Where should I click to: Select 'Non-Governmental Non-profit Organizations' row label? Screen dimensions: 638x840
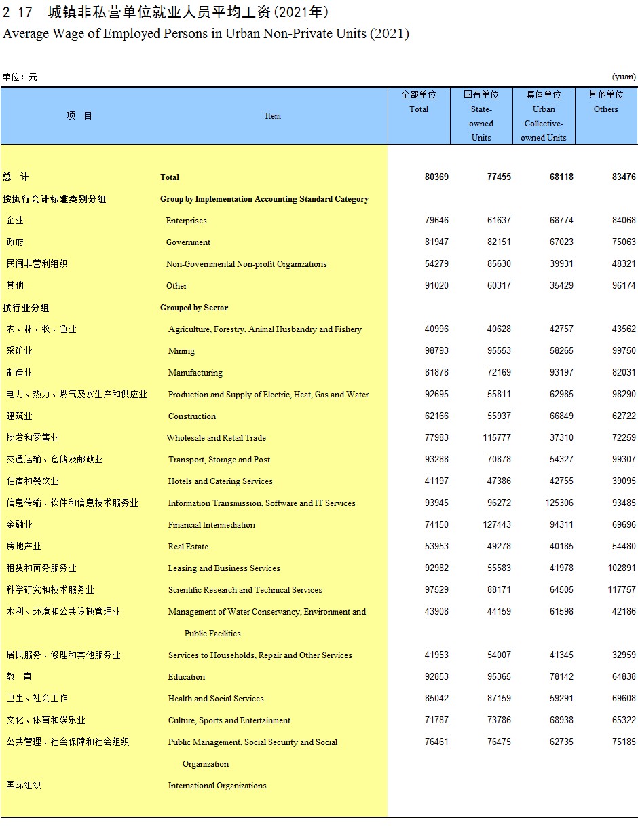246,264
